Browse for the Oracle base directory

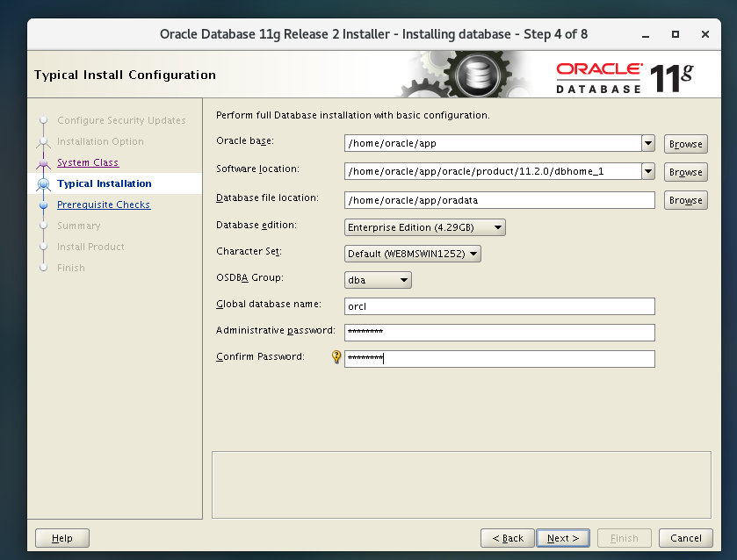click(686, 144)
